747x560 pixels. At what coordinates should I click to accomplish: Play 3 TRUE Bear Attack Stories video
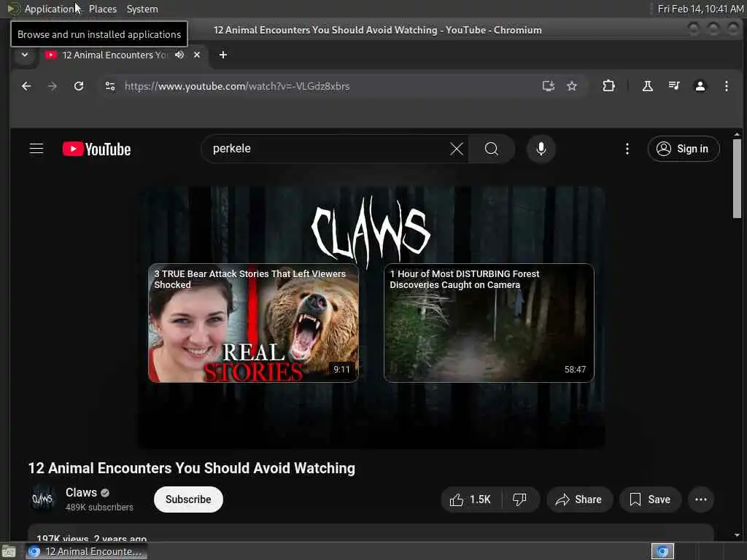253,323
